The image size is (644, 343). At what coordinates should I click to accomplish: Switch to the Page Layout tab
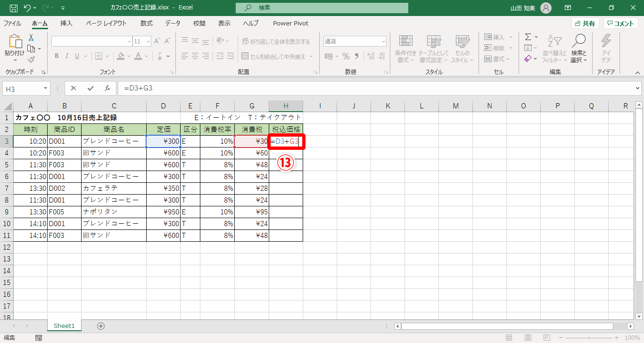(106, 23)
